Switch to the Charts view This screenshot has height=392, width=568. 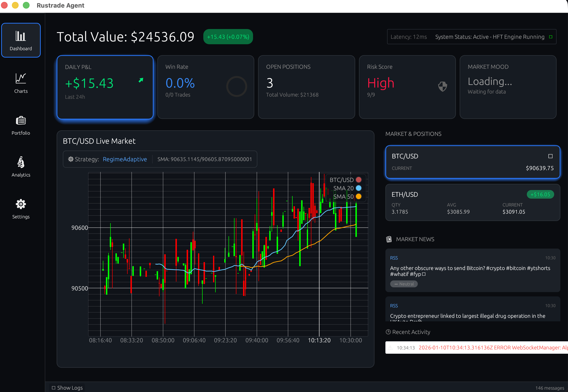point(21,83)
